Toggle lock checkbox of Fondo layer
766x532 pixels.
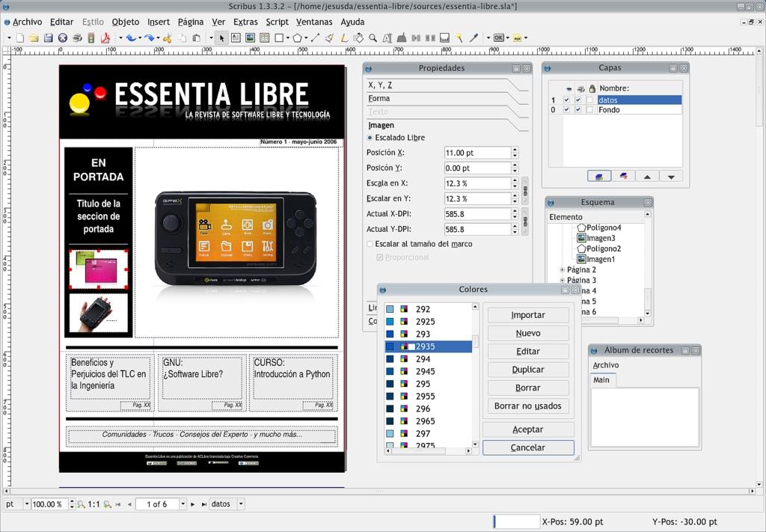coord(589,109)
